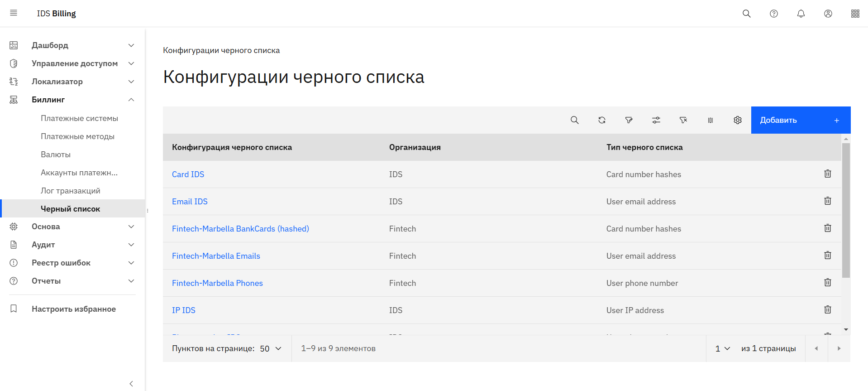Screen dimensions: 868x391
Task: Open the Fintech-Marbella Emails link
Action: coord(216,256)
